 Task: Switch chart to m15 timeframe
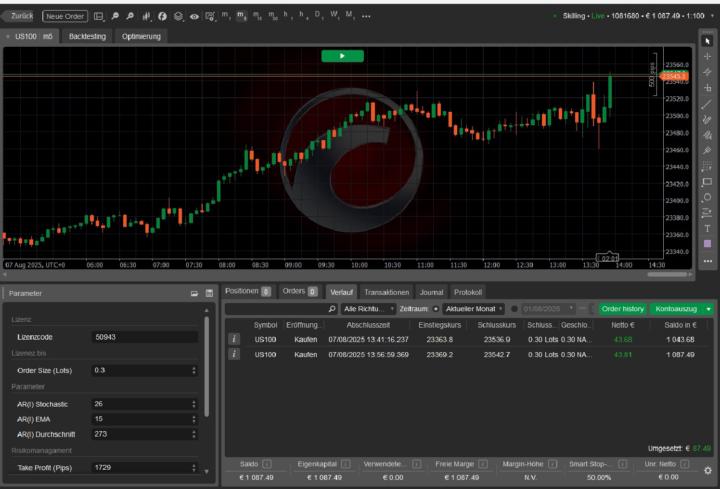tap(257, 16)
